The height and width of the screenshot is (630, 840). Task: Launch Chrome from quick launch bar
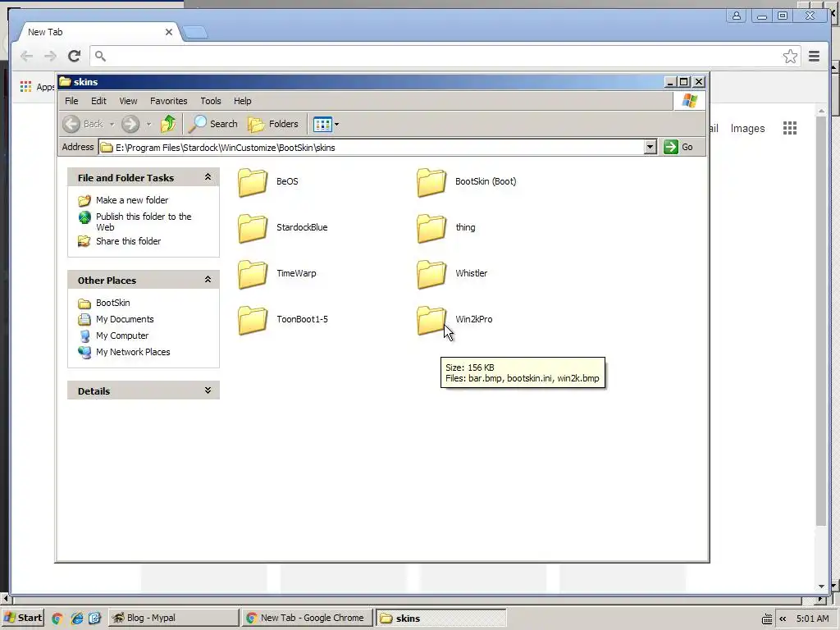point(57,619)
